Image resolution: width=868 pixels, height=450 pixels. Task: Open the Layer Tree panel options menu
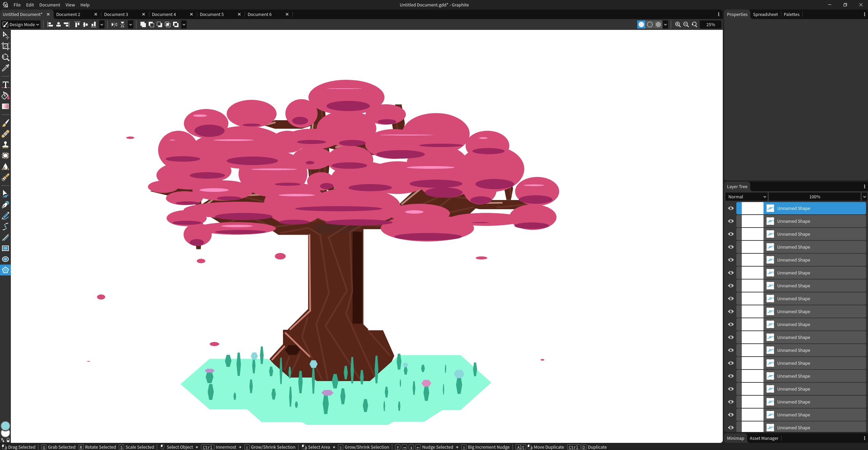pyautogui.click(x=864, y=186)
